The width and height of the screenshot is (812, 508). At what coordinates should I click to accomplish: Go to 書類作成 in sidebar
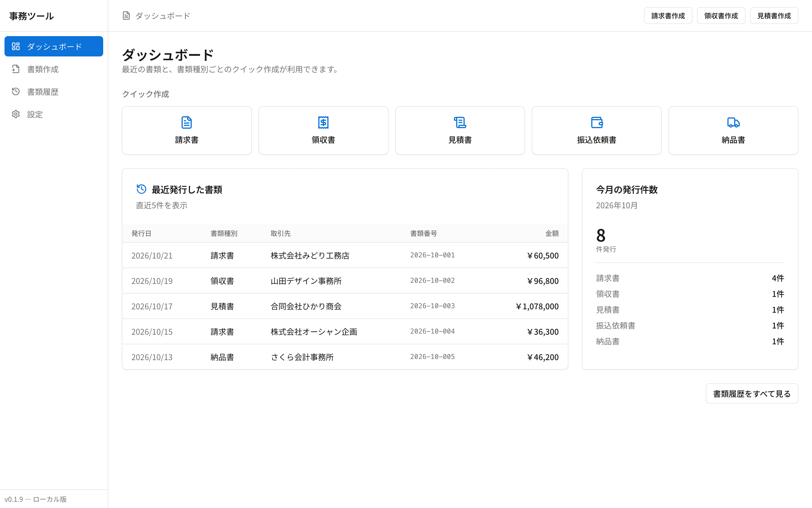(x=54, y=69)
